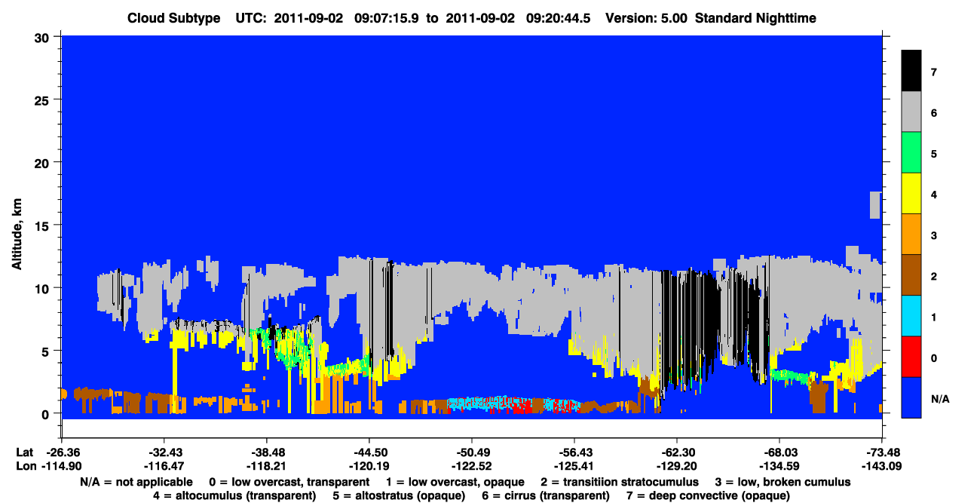Click longitude value -120.19
The image size is (980, 503).
point(368,465)
